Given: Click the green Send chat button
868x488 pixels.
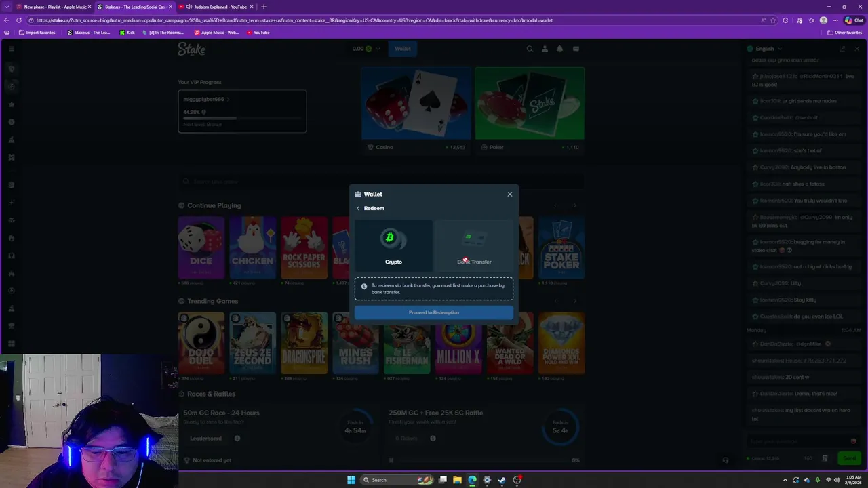Looking at the screenshot, I should pos(850,459).
